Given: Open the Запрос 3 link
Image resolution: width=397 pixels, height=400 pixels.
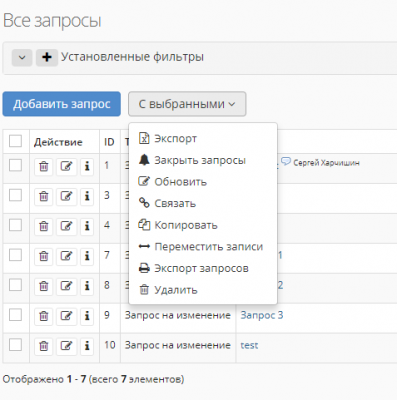Looking at the screenshot, I should pyautogui.click(x=262, y=315).
